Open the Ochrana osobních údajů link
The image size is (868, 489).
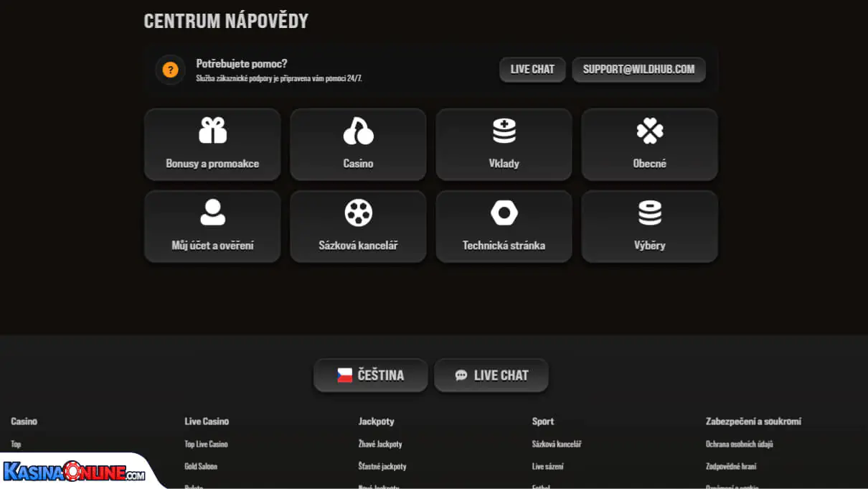pyautogui.click(x=740, y=444)
